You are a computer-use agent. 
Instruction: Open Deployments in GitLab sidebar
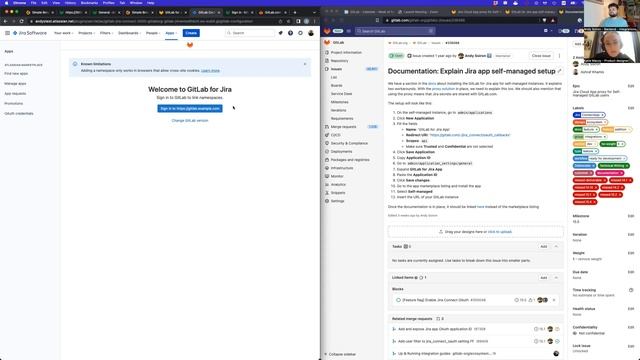pyautogui.click(x=341, y=151)
